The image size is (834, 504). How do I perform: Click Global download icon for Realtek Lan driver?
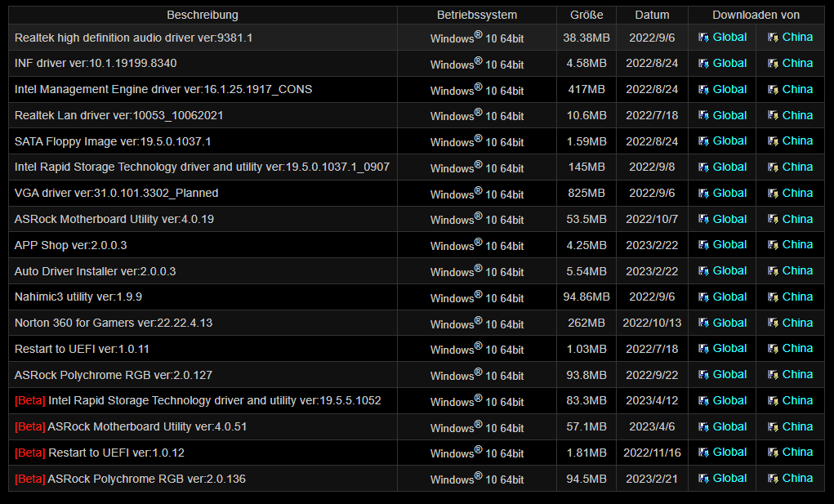coord(703,115)
